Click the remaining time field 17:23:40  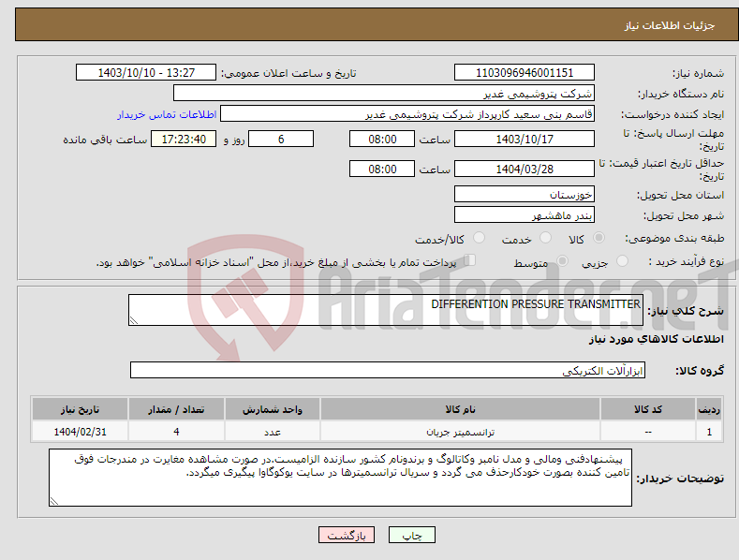coord(184,139)
